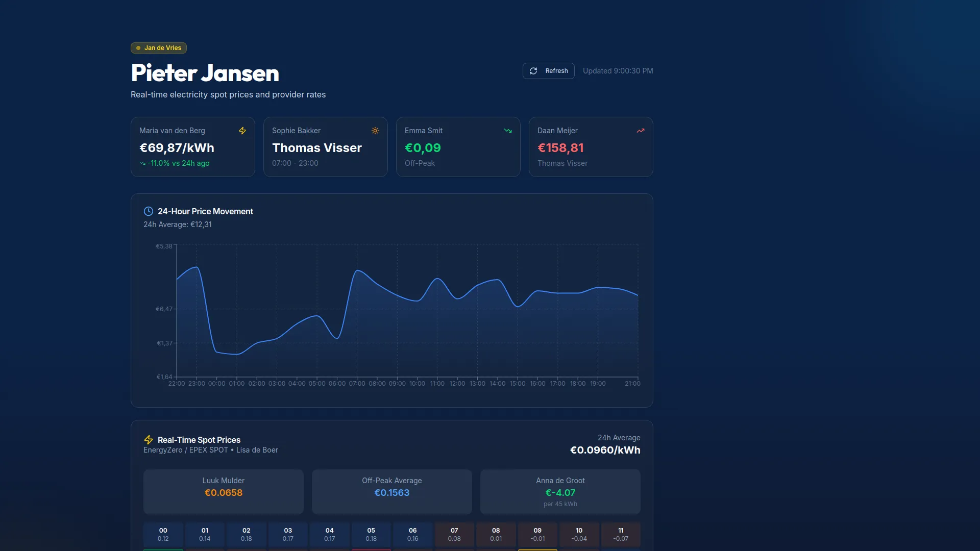Screen dimensions: 980x551
Task: Select hour 01 price cell 0.14
Action: [205, 534]
